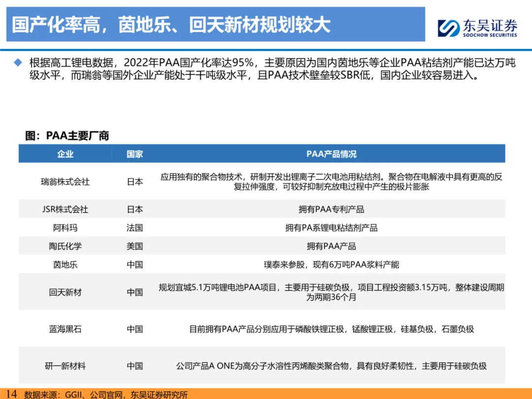532x399 pixels.
Task: Click the page number 14
Action: 11,394
